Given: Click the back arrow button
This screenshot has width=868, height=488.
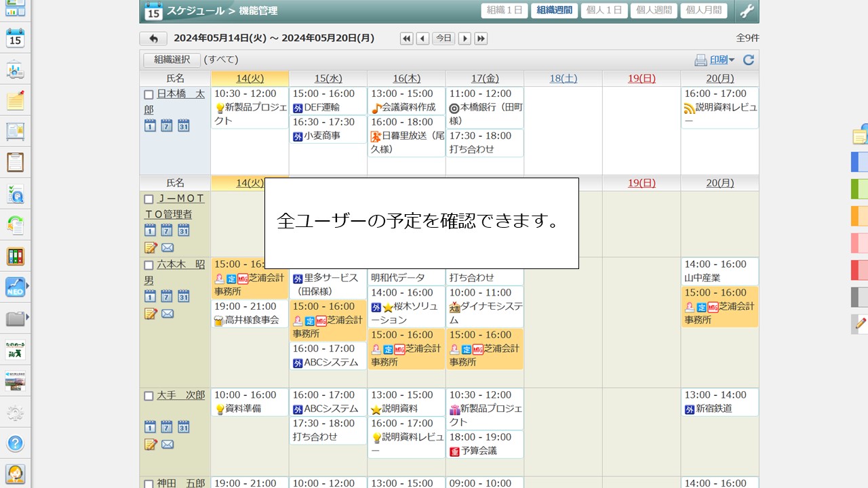Looking at the screenshot, I should (x=153, y=39).
